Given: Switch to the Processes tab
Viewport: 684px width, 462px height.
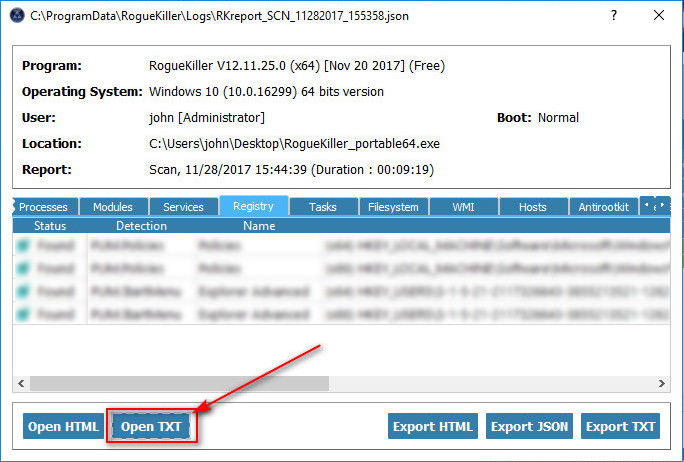Looking at the screenshot, I should (x=43, y=207).
